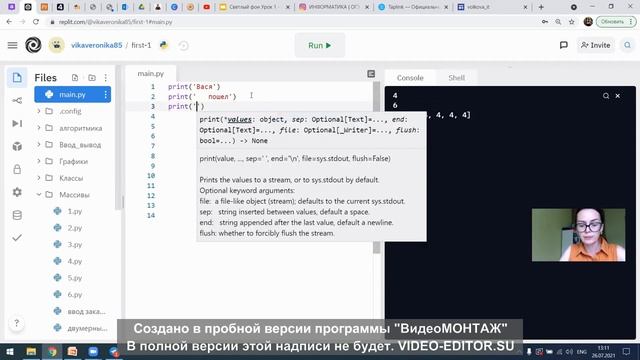This screenshot has height=360, width=640.
Task: Select main.py in the file tree
Action: 73,94
